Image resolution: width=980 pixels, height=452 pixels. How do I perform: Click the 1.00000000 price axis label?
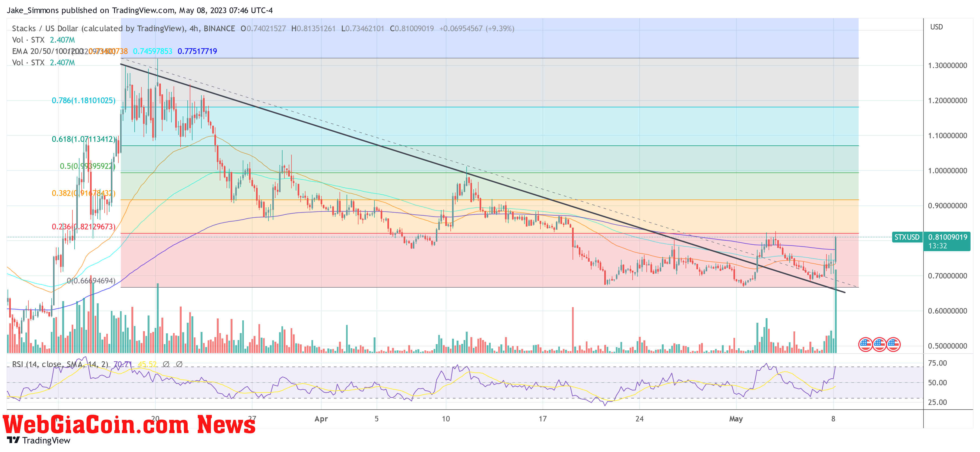947,171
